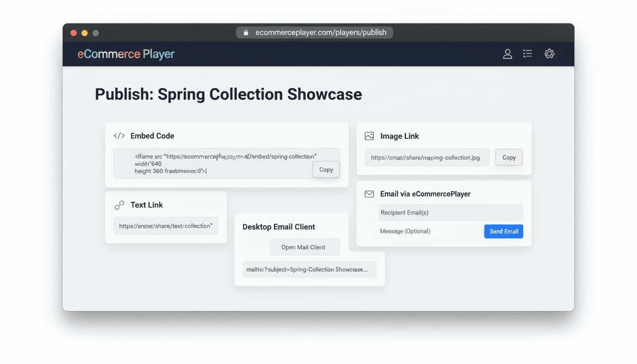
Task: Copy the embed code snippet
Action: pyautogui.click(x=326, y=169)
